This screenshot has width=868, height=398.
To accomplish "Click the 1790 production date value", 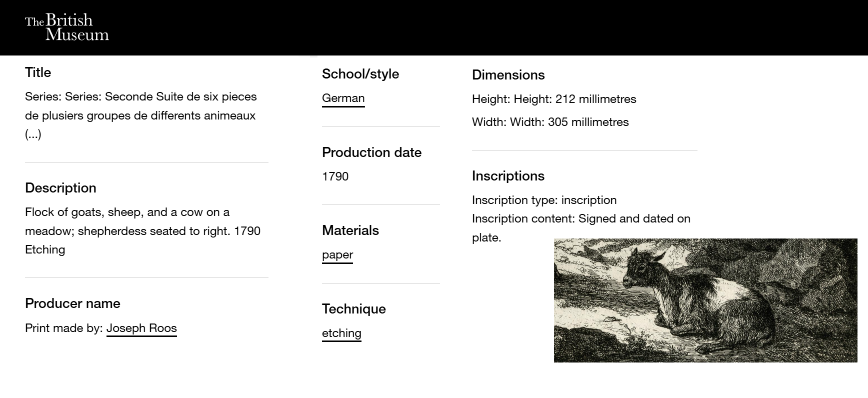I will click(335, 176).
